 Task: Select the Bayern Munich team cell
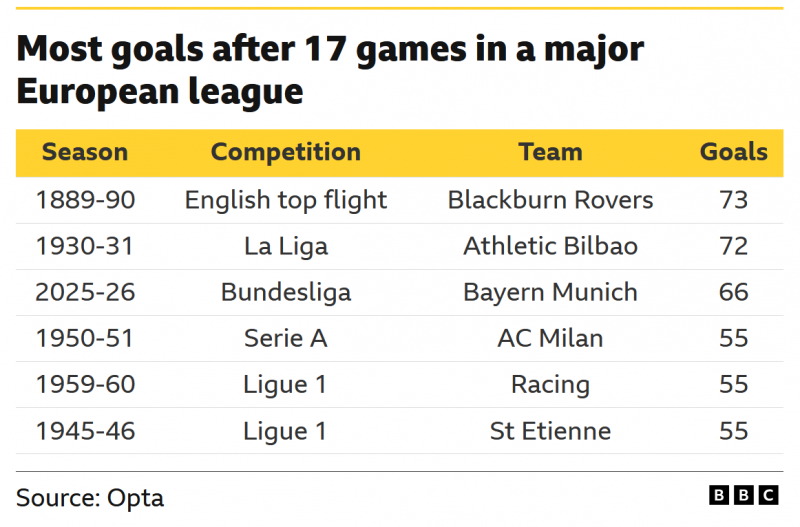[550, 292]
